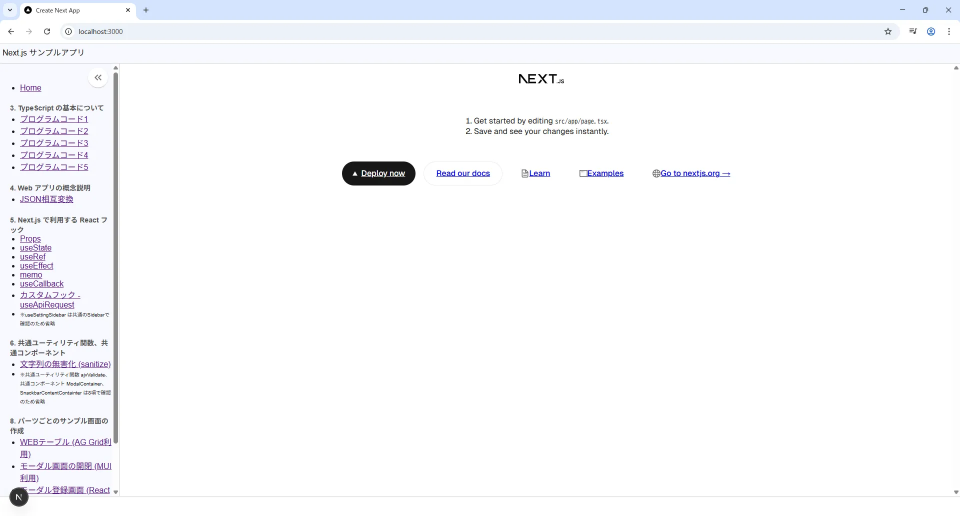The image size is (960, 516).
Task: Click 'Save and see your changes instantly' text
Action: pos(541,132)
